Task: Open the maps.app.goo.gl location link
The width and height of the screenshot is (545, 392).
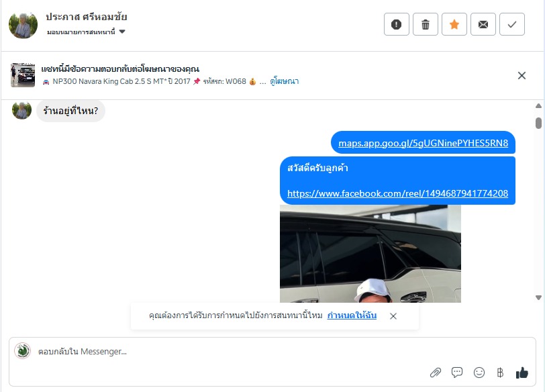Action: 423,143
